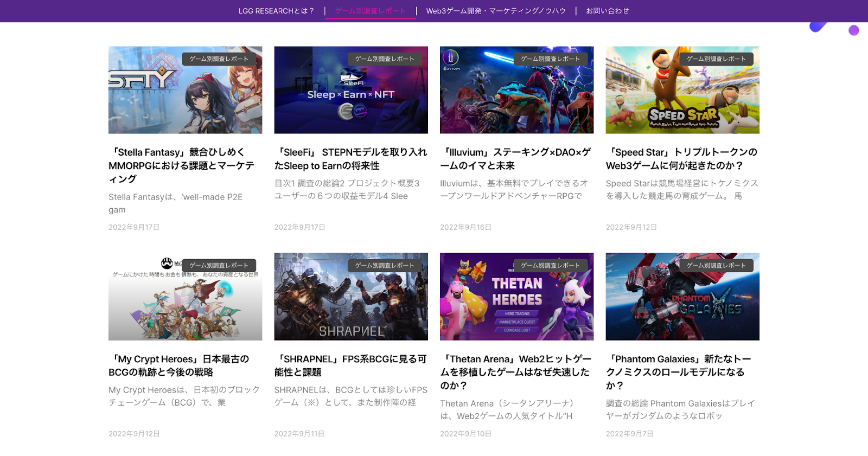The image size is (868, 456).
Task: Click category badge on Illuvium card
Action: 551,59
